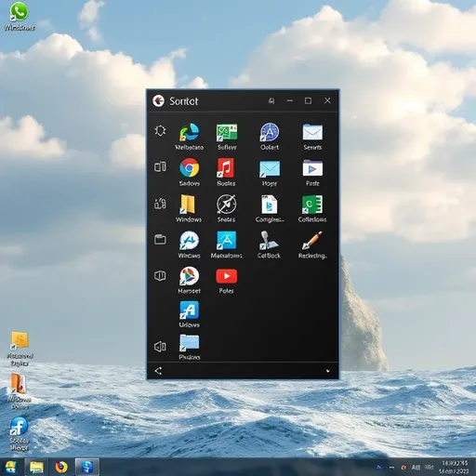Click the pin icon in title bar
476x476 pixels.
pyautogui.click(x=271, y=101)
